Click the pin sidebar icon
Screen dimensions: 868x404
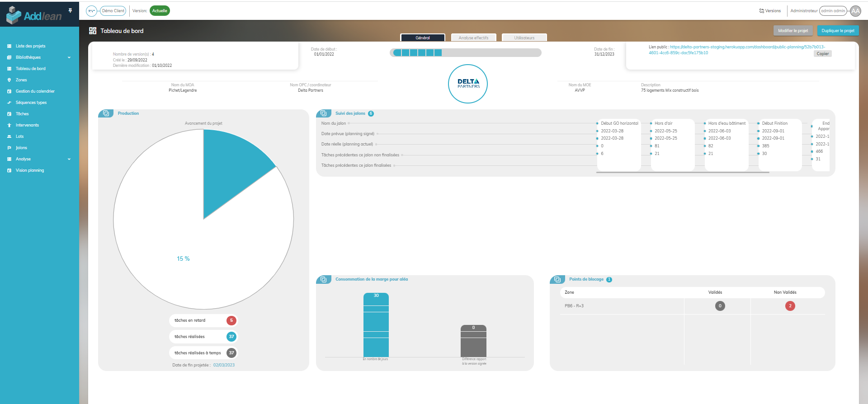point(70,10)
